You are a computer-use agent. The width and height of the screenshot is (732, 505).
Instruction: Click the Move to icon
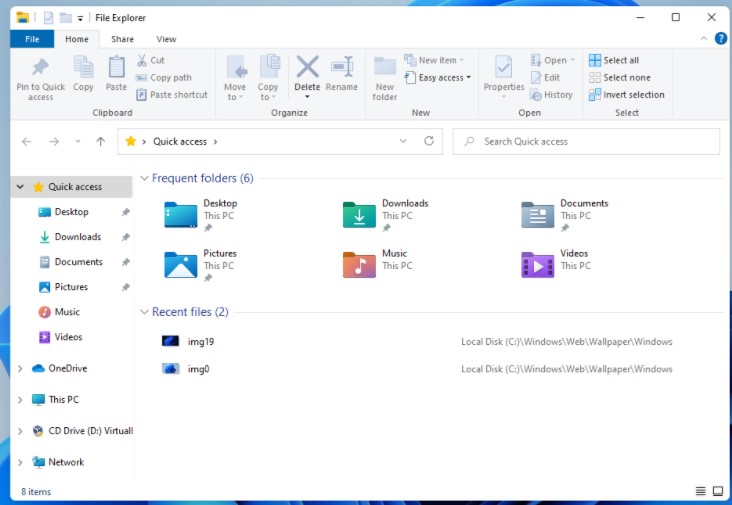pos(237,68)
